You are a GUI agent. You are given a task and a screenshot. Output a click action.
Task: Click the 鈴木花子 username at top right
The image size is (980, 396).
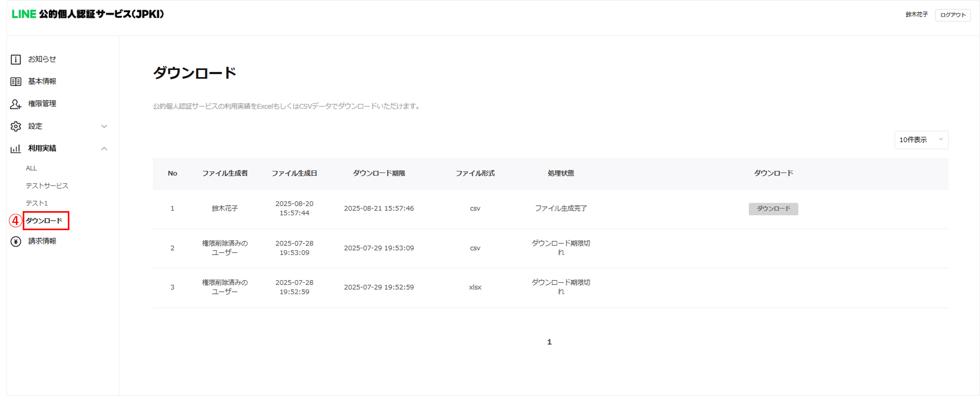coord(916,14)
